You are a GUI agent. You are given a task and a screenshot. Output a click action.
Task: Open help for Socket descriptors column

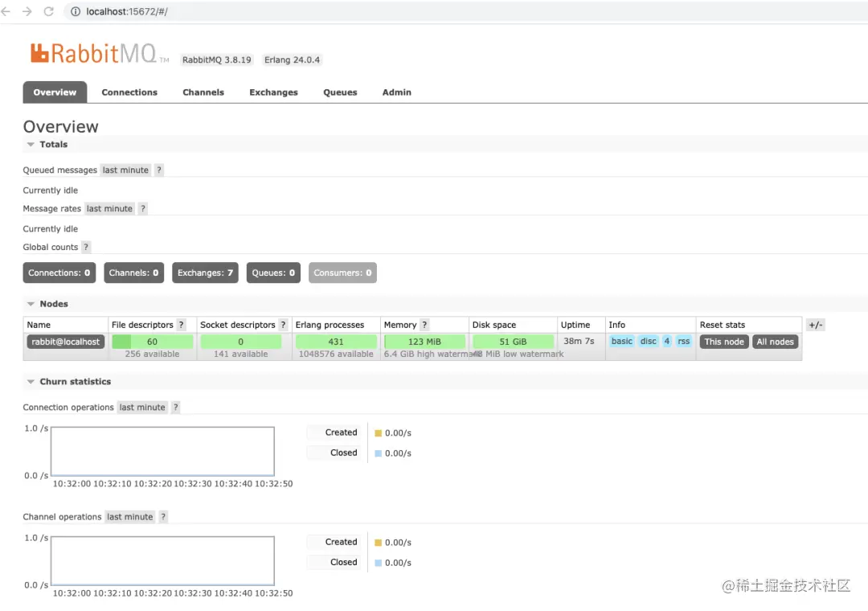click(x=283, y=325)
